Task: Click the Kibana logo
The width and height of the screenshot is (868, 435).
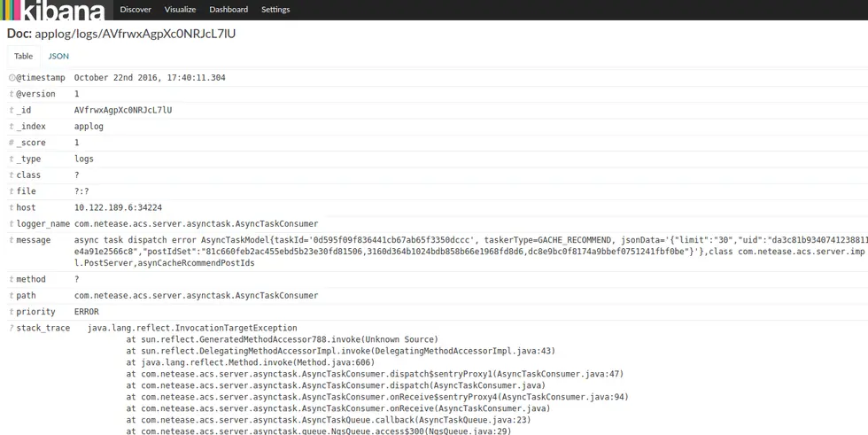Action: click(53, 10)
